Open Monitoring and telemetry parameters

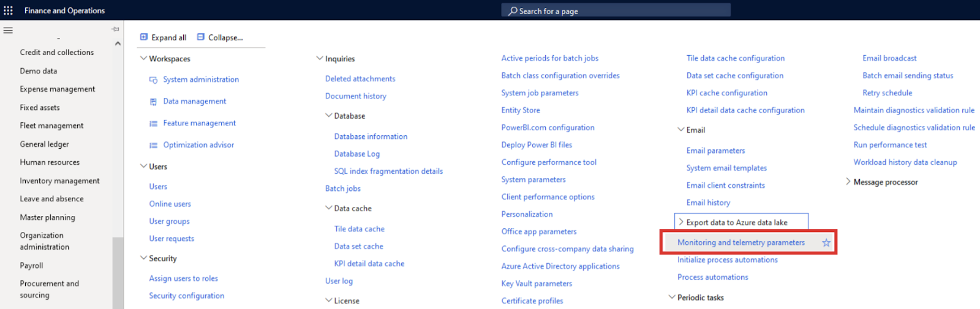click(741, 243)
